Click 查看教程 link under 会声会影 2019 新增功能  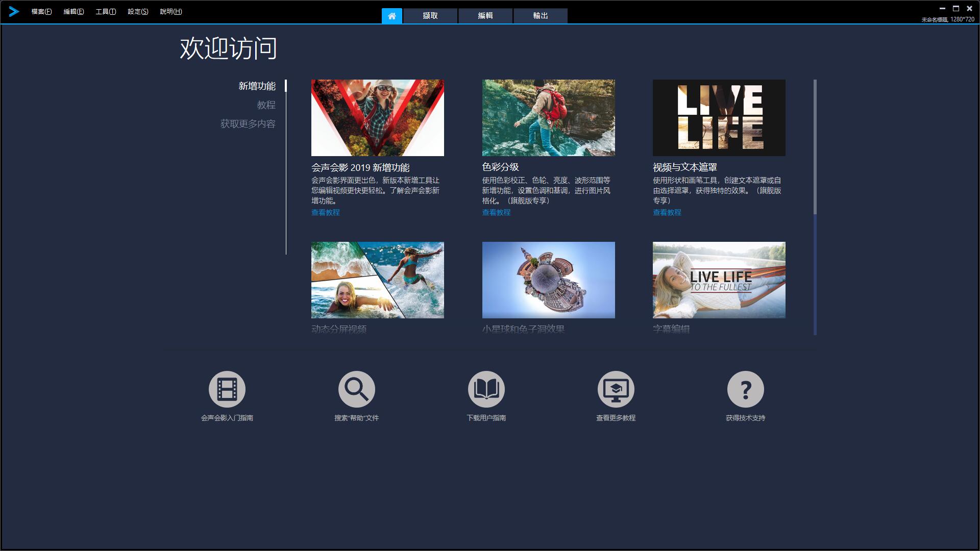point(326,212)
